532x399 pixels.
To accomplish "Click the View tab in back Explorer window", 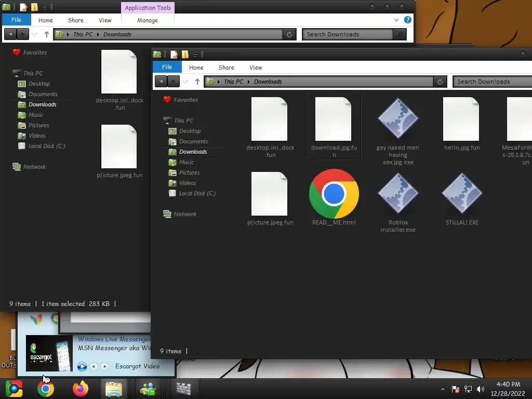I will pos(105,20).
